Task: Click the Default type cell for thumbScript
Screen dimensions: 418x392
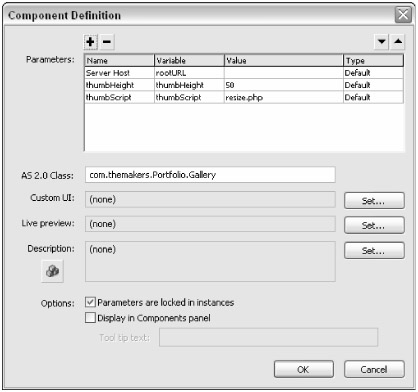Action: coord(373,98)
